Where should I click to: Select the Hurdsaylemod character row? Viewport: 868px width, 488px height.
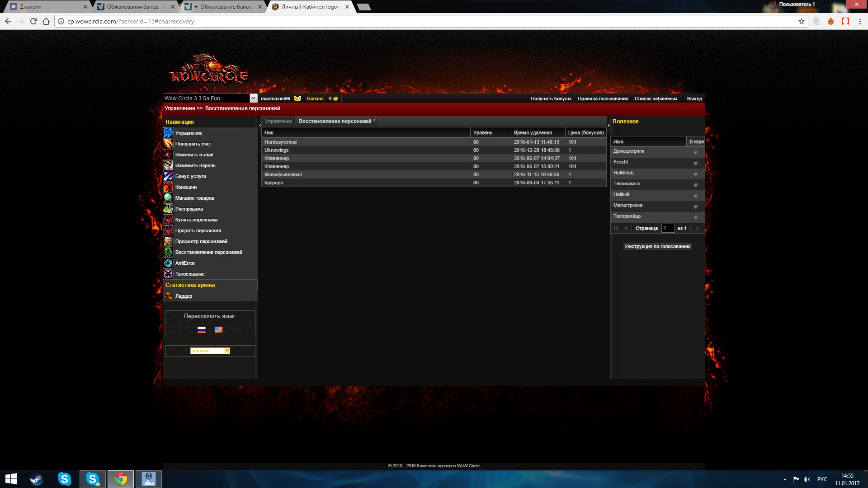280,142
